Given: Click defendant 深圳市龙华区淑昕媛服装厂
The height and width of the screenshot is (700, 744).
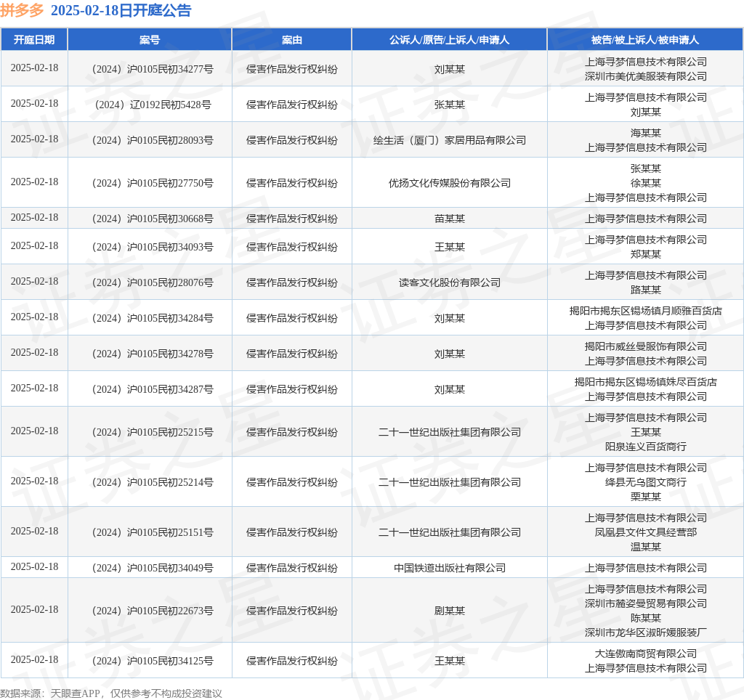Looking at the screenshot, I should [645, 632].
